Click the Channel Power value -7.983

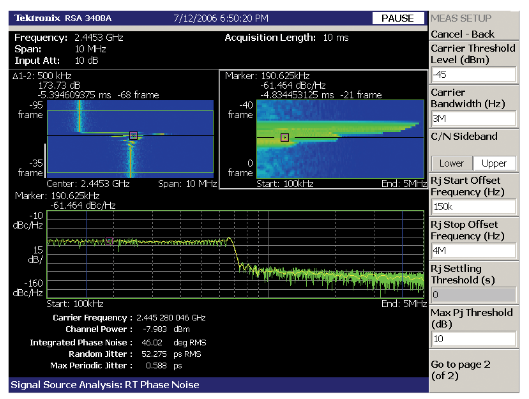click(155, 329)
